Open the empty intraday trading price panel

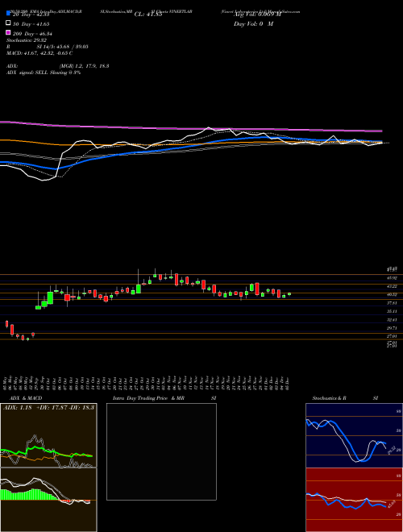(x=161, y=451)
